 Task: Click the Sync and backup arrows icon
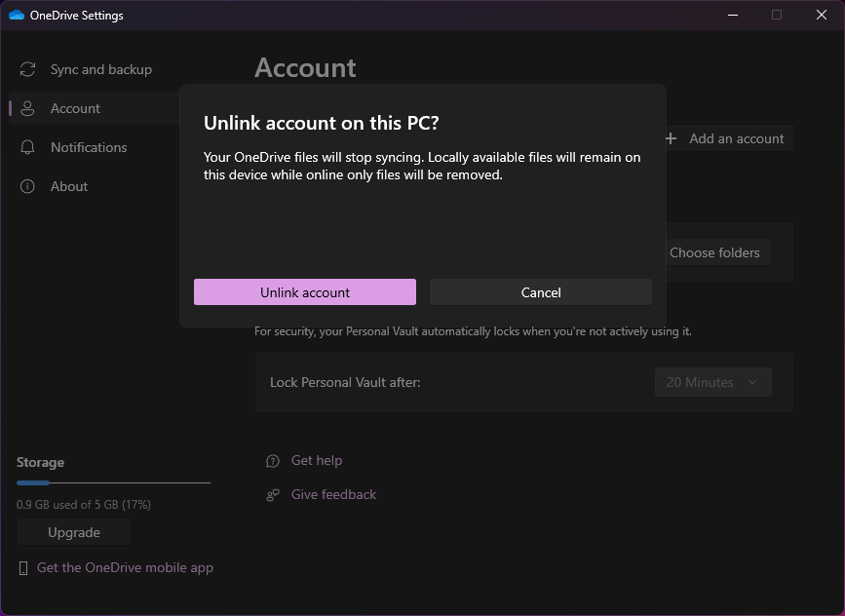pyautogui.click(x=27, y=69)
